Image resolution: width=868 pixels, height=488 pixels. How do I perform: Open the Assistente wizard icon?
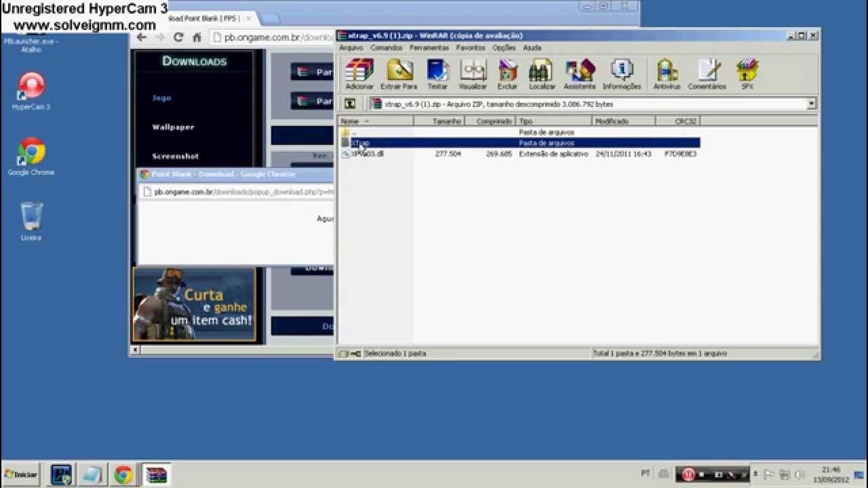coord(580,74)
